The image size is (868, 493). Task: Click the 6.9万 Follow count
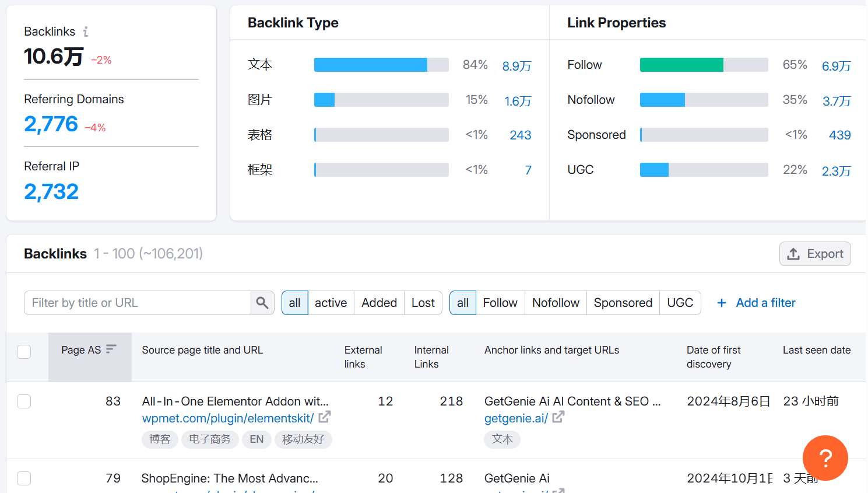coord(837,66)
